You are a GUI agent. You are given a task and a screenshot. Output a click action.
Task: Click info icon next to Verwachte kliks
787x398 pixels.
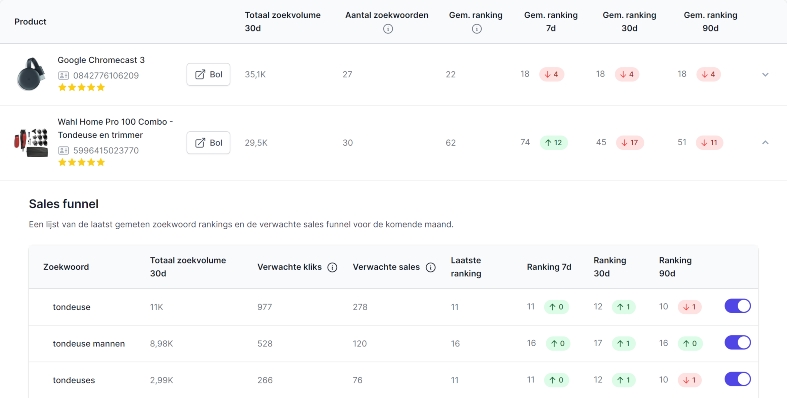click(x=332, y=268)
